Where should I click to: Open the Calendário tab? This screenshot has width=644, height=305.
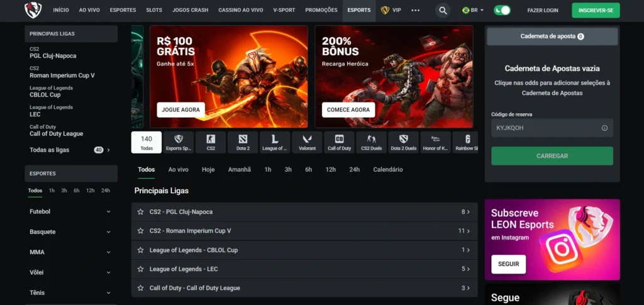click(387, 170)
